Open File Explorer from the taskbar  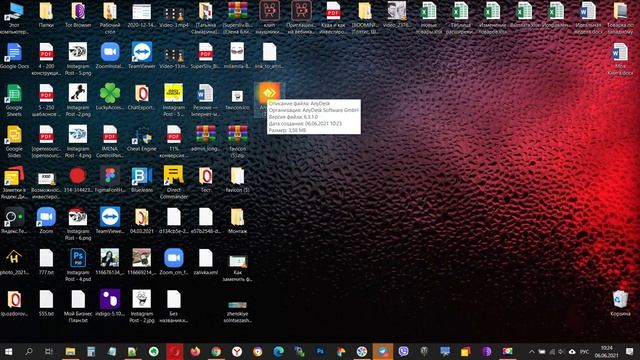coord(71,351)
